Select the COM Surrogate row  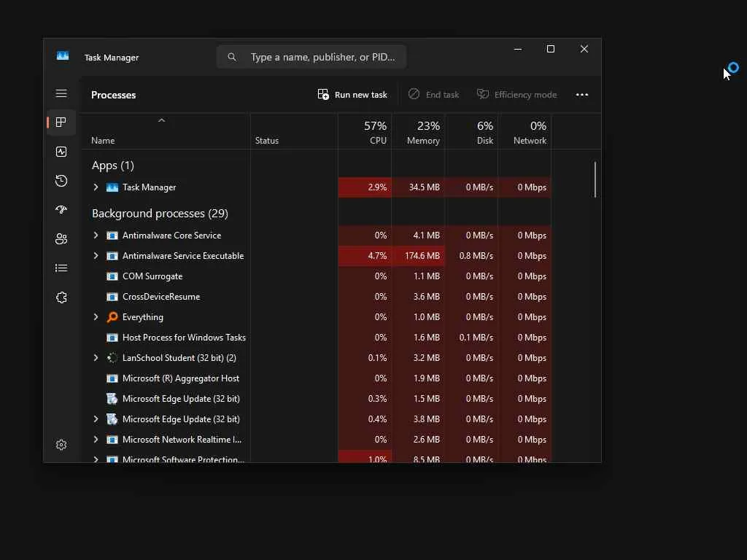click(317, 276)
